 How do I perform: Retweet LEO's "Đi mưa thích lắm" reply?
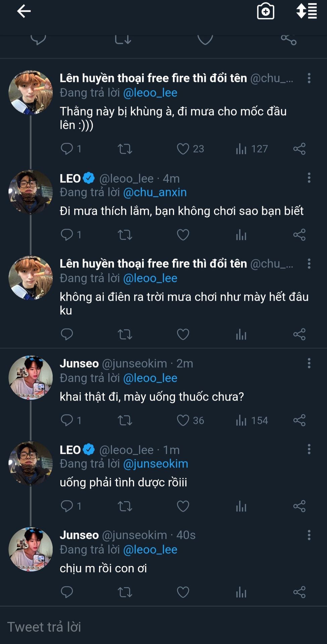(125, 235)
